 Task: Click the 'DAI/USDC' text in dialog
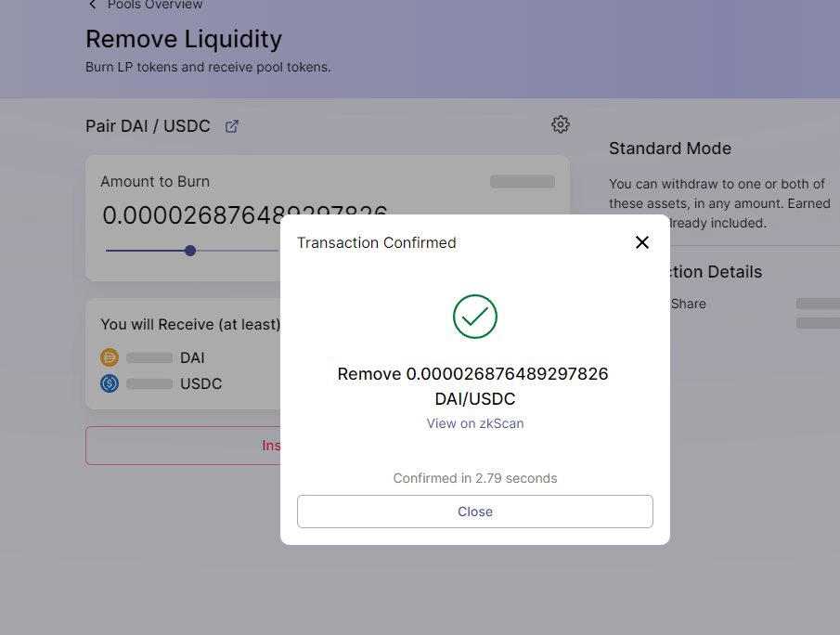point(474,398)
